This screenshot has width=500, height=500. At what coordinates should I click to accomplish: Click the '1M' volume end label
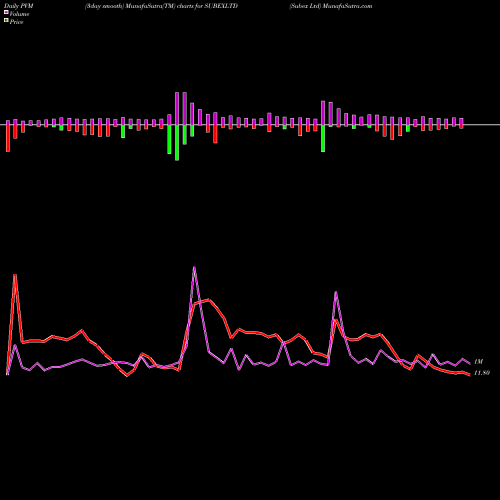pos(478,362)
